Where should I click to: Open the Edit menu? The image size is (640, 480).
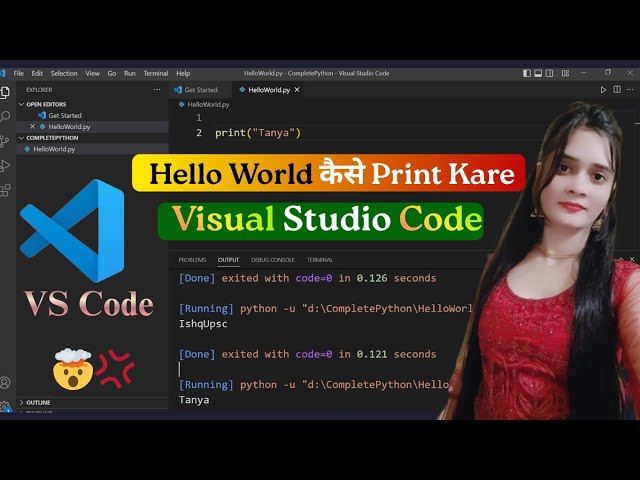37,73
